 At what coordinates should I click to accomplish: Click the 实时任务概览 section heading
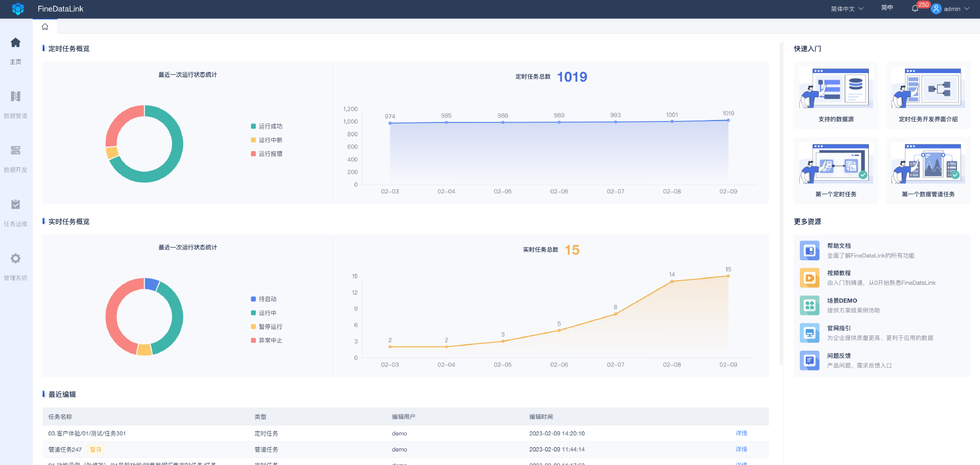point(69,222)
